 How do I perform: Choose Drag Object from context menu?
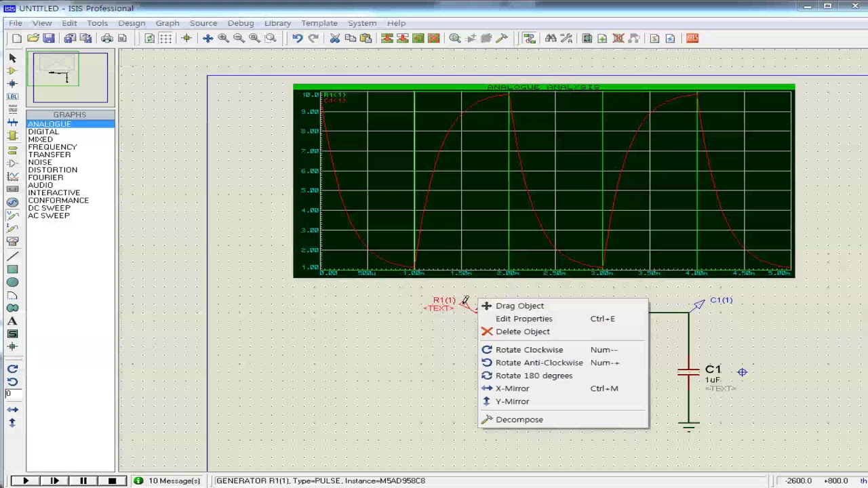pyautogui.click(x=563, y=306)
